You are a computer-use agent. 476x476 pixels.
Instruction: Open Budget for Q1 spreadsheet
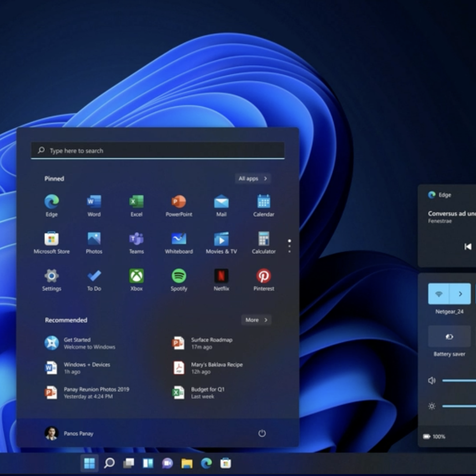point(199,393)
